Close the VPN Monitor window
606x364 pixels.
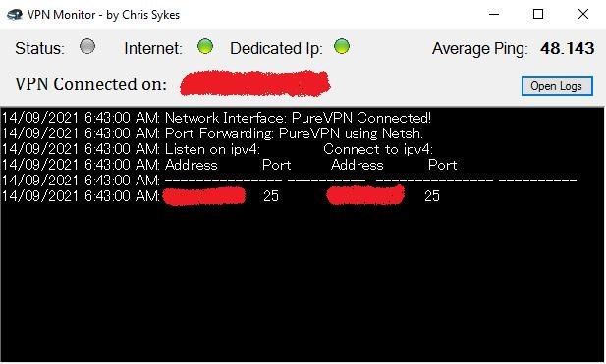[x=583, y=15]
